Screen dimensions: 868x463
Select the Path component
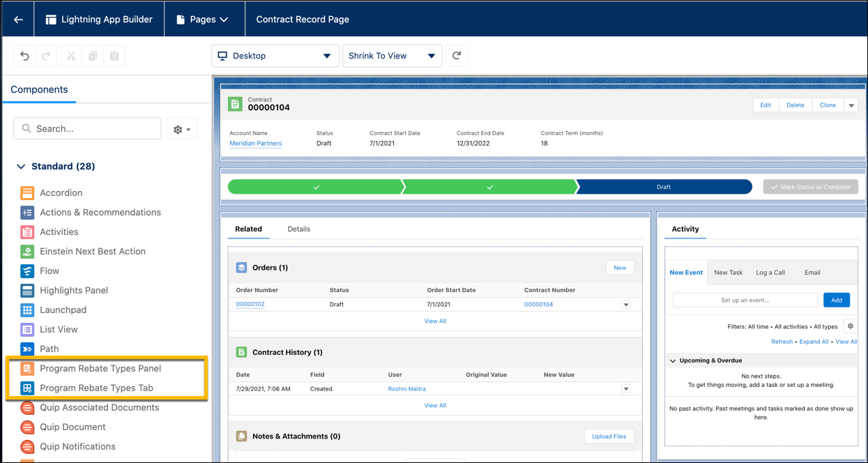(49, 349)
